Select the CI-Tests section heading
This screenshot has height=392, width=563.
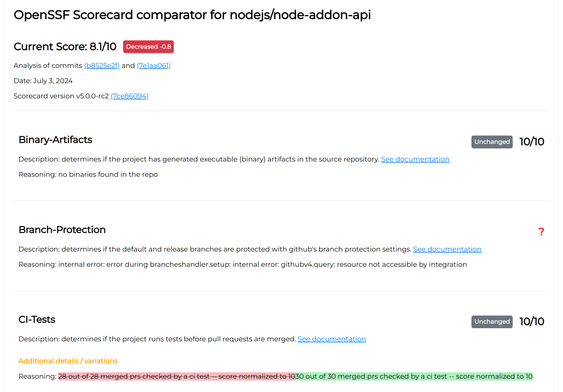(37, 320)
